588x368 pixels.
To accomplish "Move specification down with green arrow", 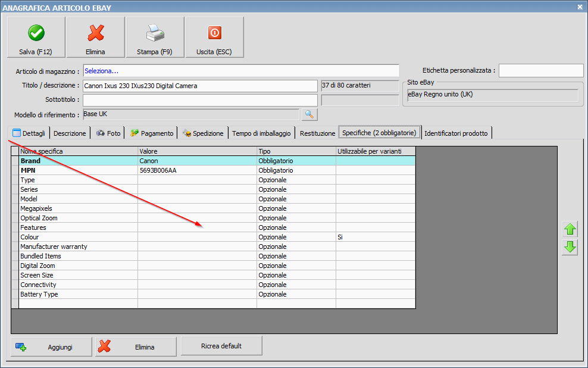I will click(x=570, y=247).
